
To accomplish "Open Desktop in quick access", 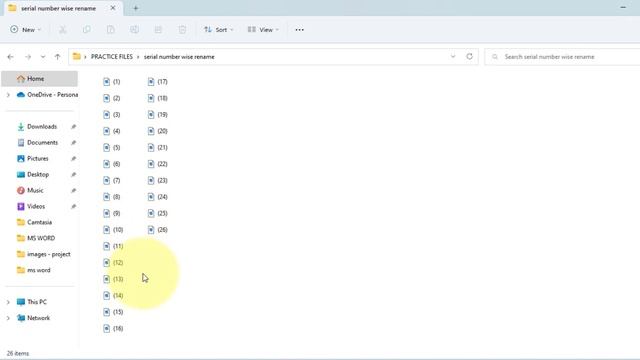I will (33, 174).
